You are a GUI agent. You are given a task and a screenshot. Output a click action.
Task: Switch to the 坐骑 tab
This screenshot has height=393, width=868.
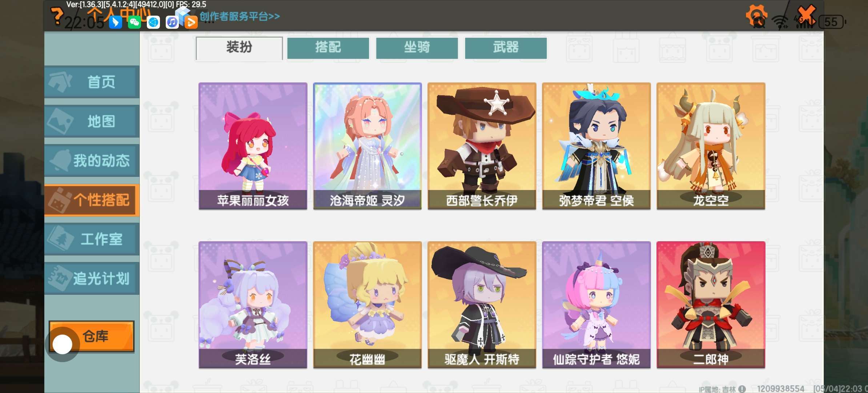417,48
